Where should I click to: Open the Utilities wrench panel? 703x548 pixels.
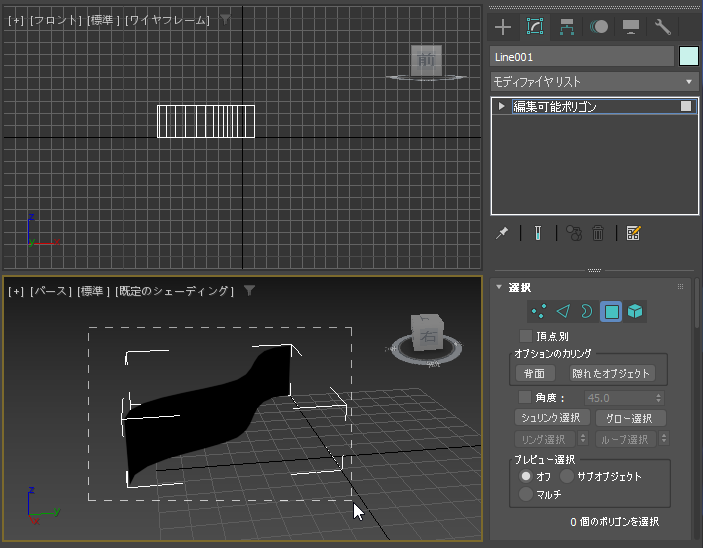click(x=662, y=27)
